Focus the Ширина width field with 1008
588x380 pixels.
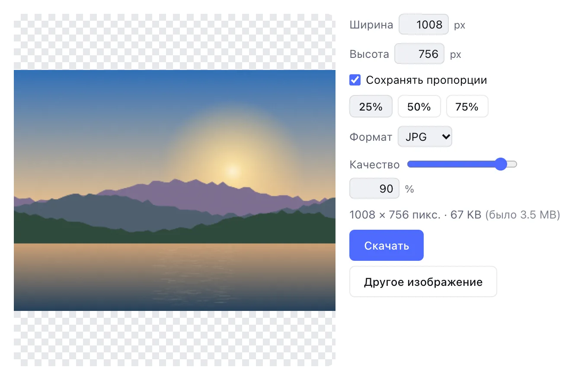tap(424, 25)
